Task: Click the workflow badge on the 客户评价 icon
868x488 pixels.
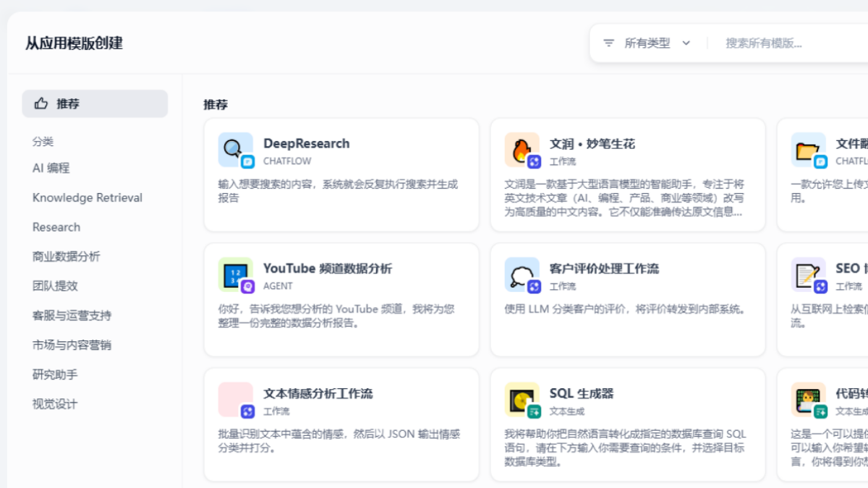Action: [x=534, y=287]
